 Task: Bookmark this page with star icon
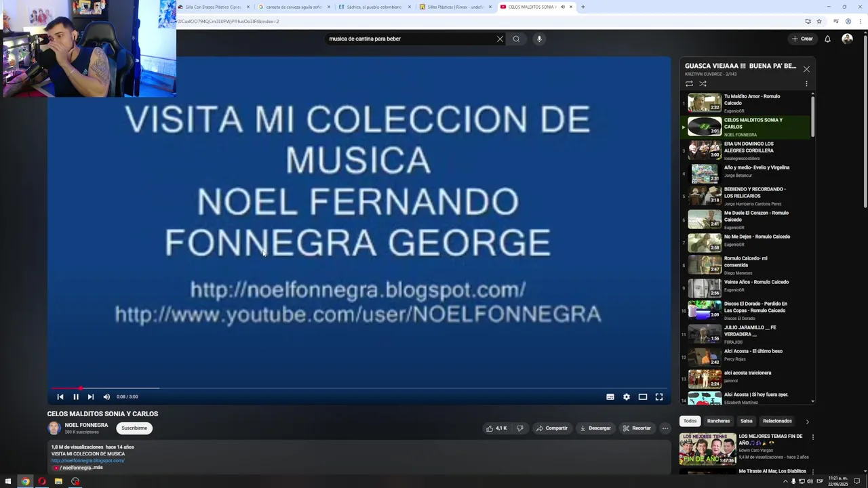pyautogui.click(x=819, y=21)
